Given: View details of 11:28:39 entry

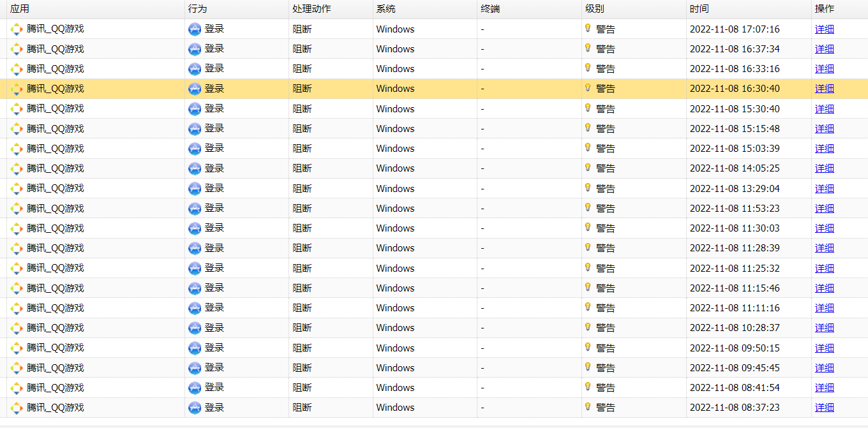Looking at the screenshot, I should [825, 248].
